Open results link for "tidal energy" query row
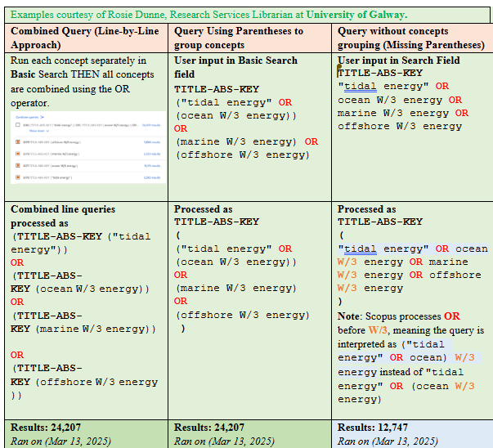This screenshot has width=493, height=448. 151,177
